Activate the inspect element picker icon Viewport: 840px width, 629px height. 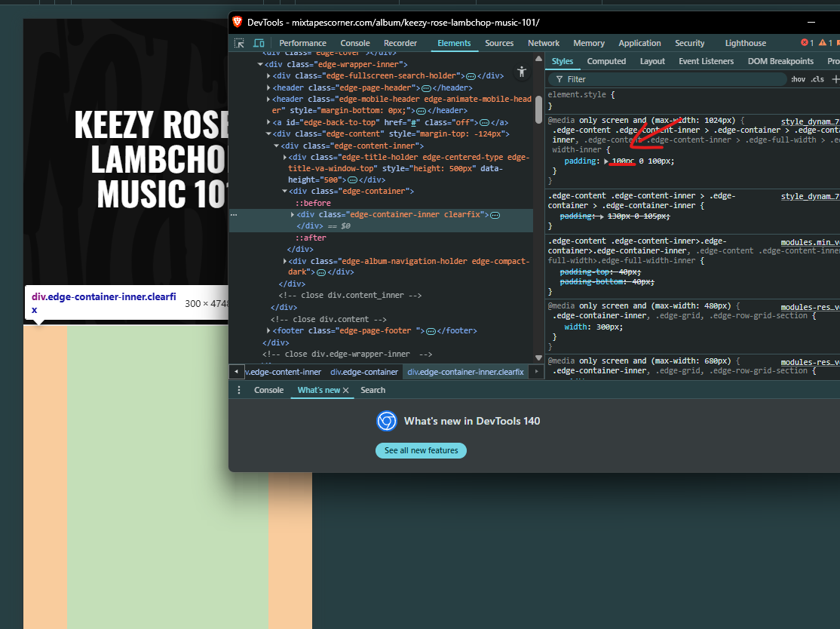pos(239,43)
